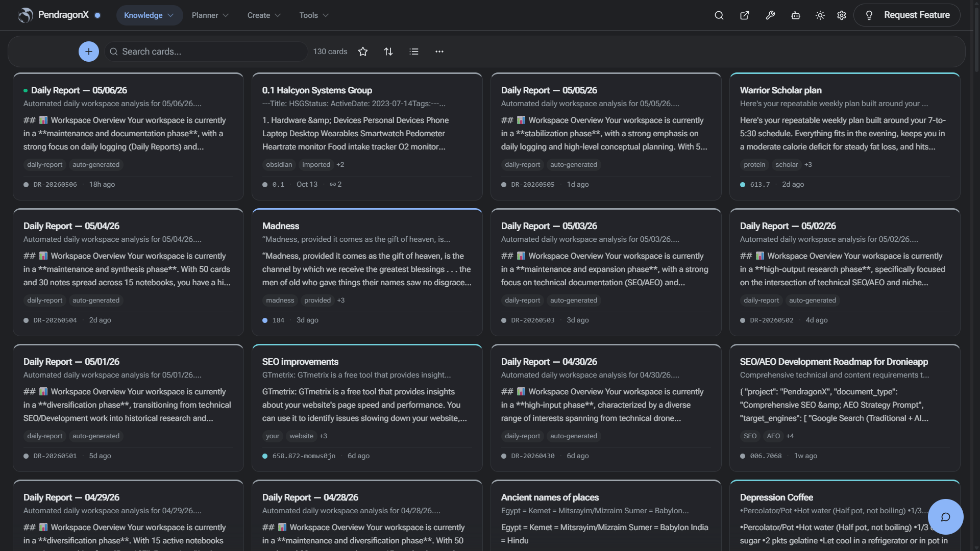Viewport: 980px width, 551px height.
Task: Open the Knowledge dropdown menu
Action: (149, 15)
